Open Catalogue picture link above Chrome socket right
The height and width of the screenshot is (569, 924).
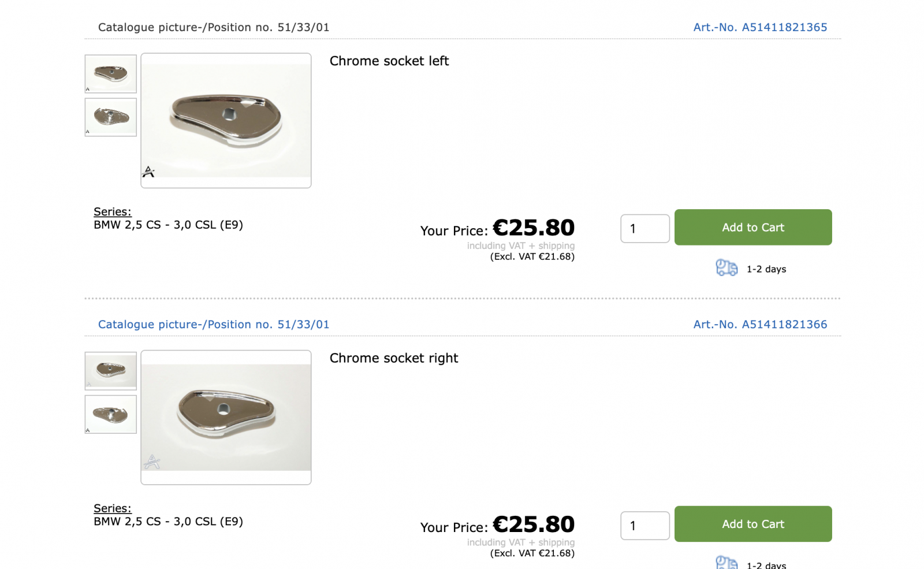click(214, 325)
